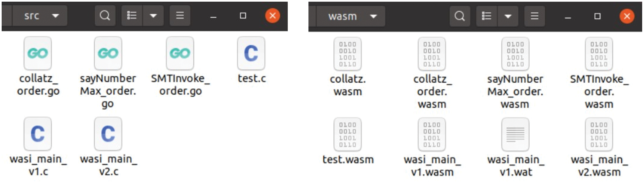
Task: Toggle list view in src window
Action: tap(132, 16)
